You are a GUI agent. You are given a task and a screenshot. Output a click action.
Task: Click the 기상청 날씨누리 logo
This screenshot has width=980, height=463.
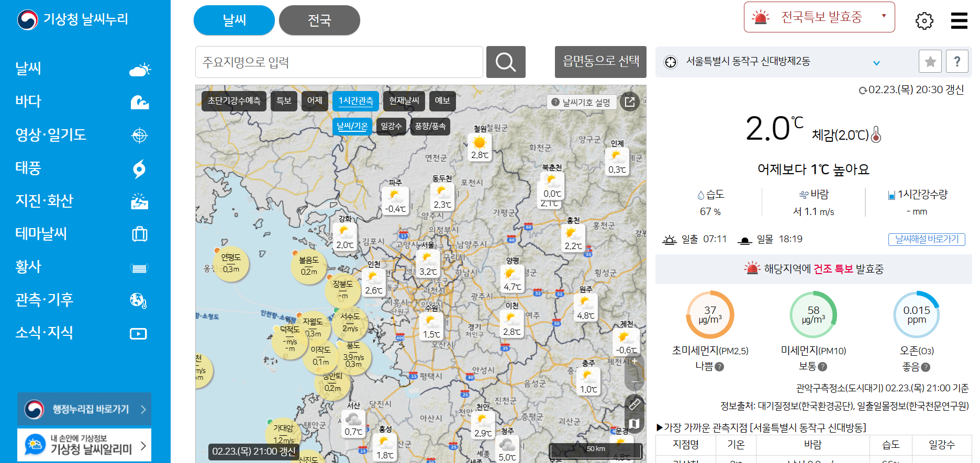73,19
